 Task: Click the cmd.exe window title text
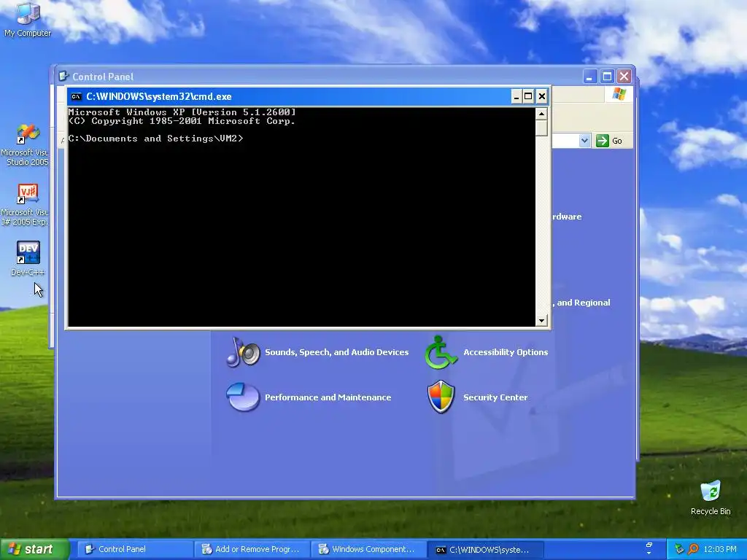point(158,97)
